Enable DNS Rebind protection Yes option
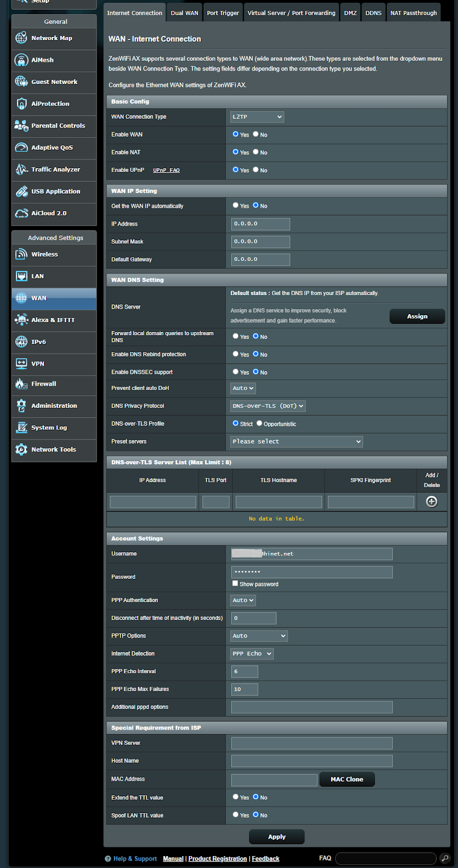 pos(236,354)
